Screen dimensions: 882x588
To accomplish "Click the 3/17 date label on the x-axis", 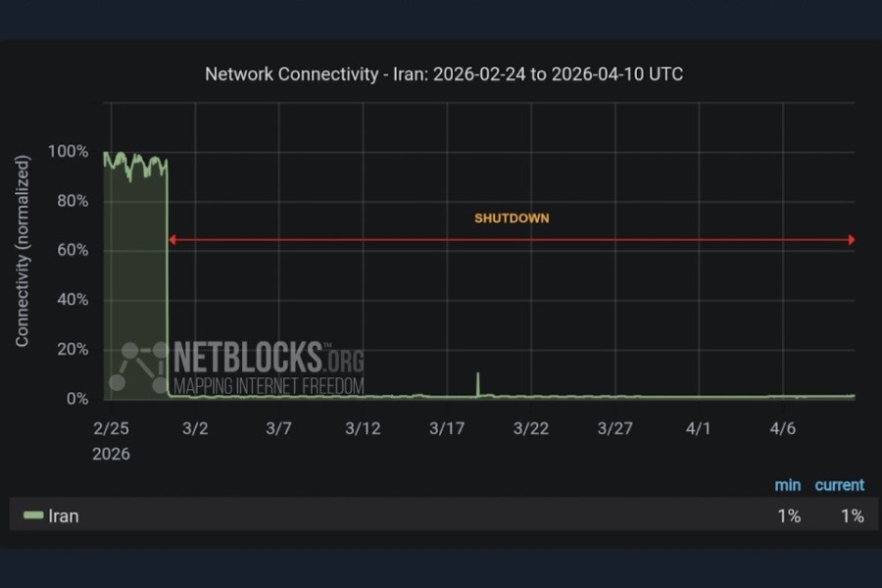I will point(447,428).
